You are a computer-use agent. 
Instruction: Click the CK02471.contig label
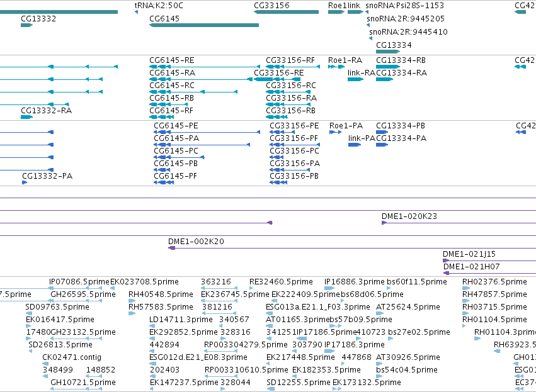(72, 357)
